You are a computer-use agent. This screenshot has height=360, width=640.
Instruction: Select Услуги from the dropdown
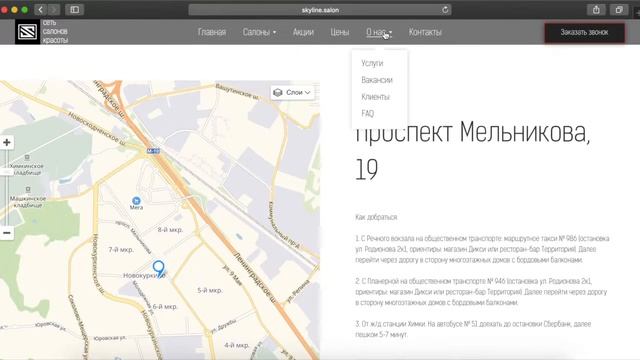click(x=372, y=63)
